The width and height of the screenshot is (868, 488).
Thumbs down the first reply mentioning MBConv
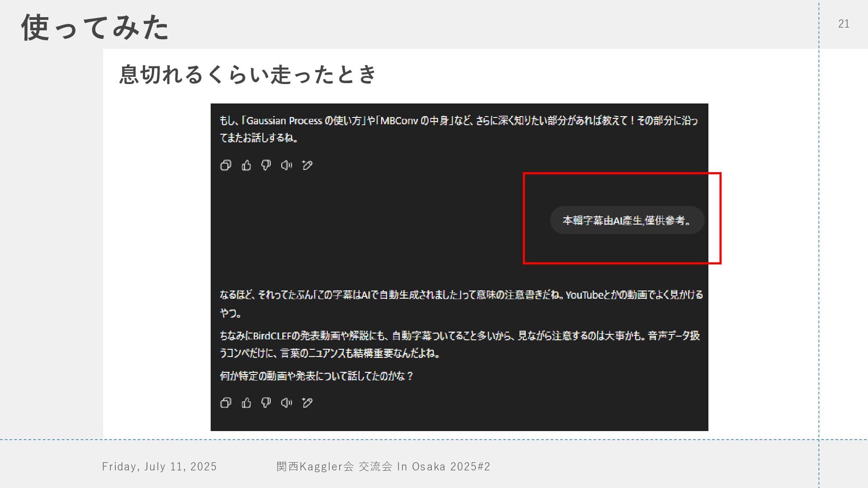coord(266,165)
